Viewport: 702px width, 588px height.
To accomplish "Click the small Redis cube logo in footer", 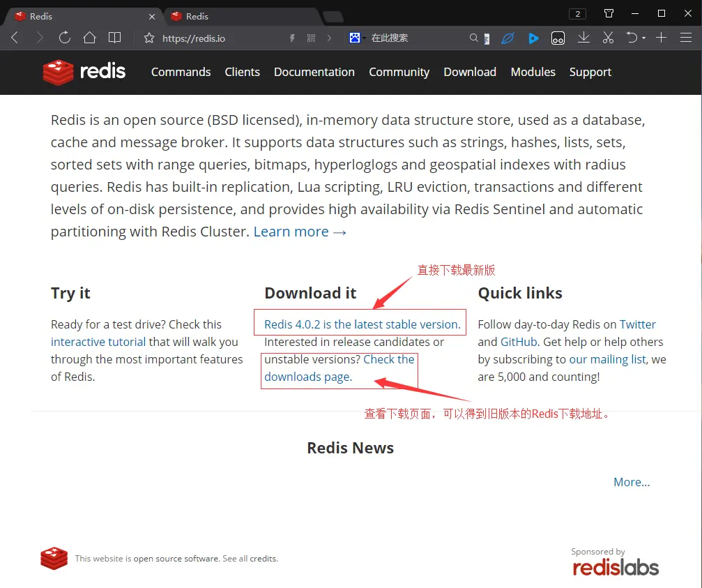I will point(54,558).
